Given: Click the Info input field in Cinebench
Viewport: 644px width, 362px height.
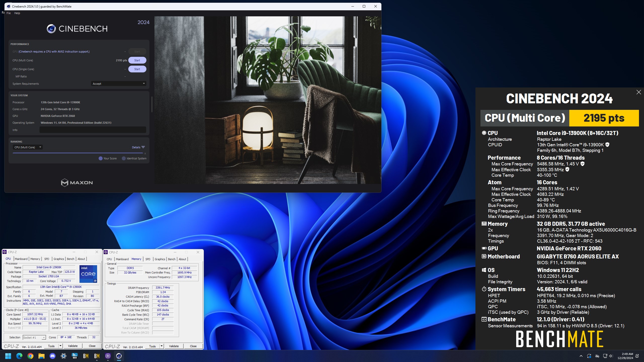Looking at the screenshot, I should click(x=93, y=130).
